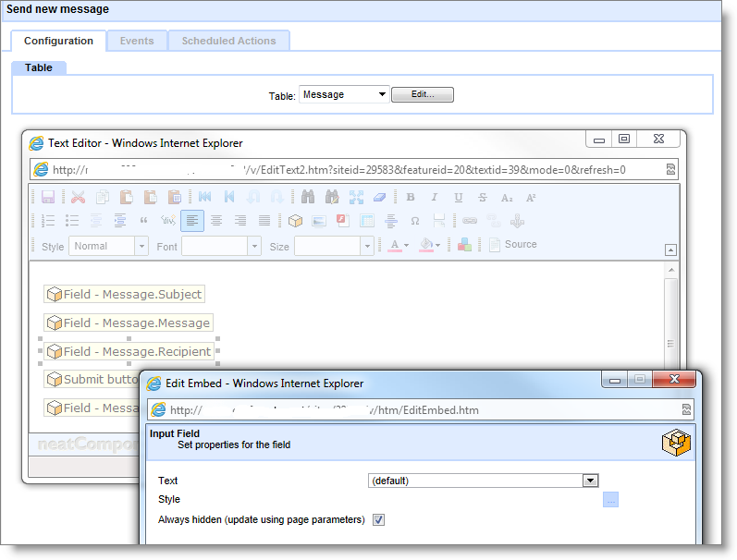
Task: Switch to the Events tab
Action: pyautogui.click(x=137, y=41)
